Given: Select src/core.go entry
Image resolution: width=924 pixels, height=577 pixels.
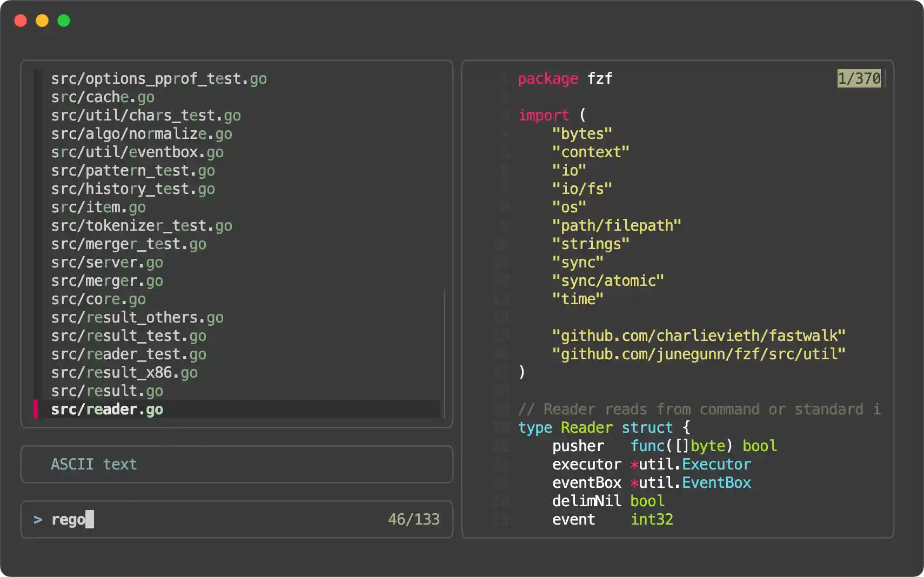Looking at the screenshot, I should click(x=98, y=299).
